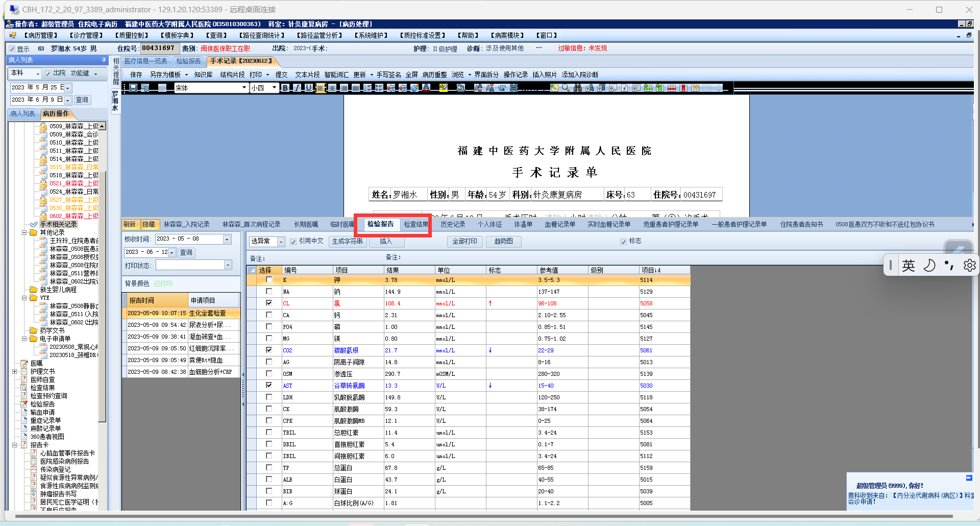980x526 pixels.
Task: Uncheck the selection box for row CO2
Action: pyautogui.click(x=269, y=350)
